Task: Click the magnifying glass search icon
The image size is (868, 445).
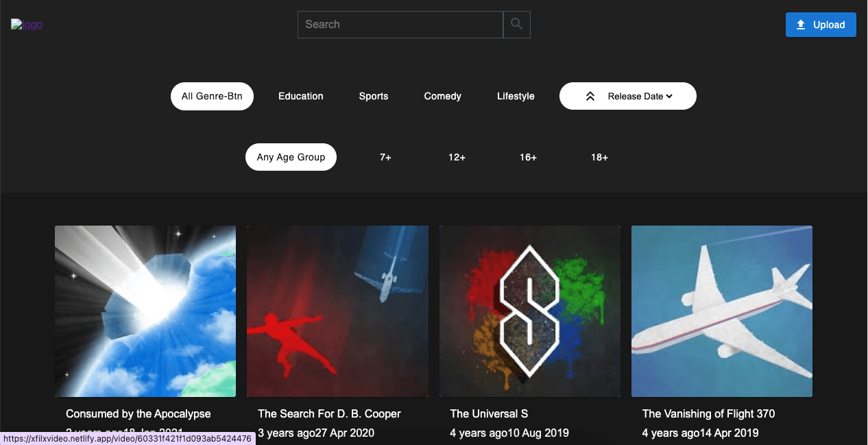Action: coord(516,25)
